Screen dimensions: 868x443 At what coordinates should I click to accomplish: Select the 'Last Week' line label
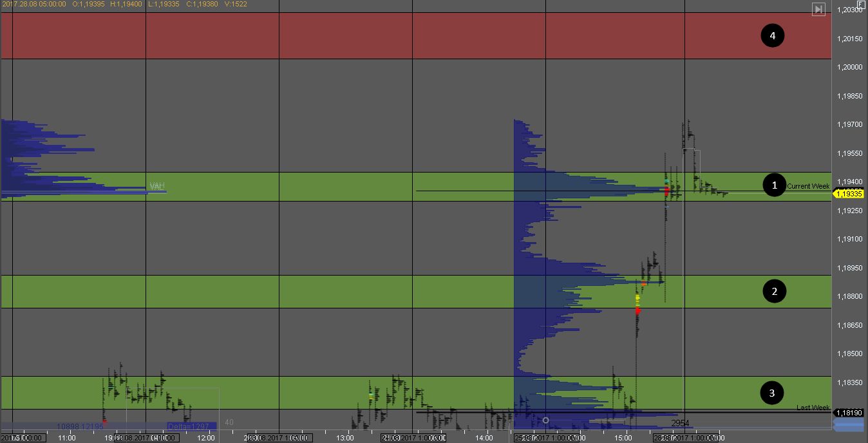click(x=813, y=408)
